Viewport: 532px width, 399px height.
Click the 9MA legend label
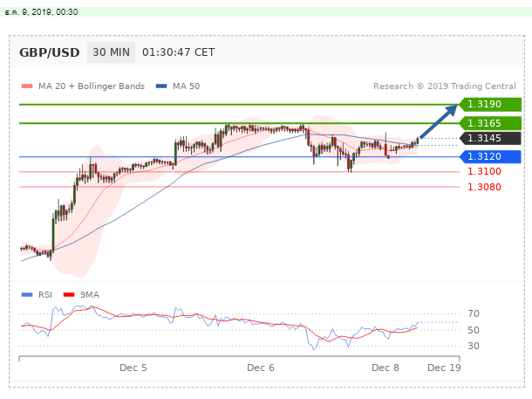tap(90, 295)
